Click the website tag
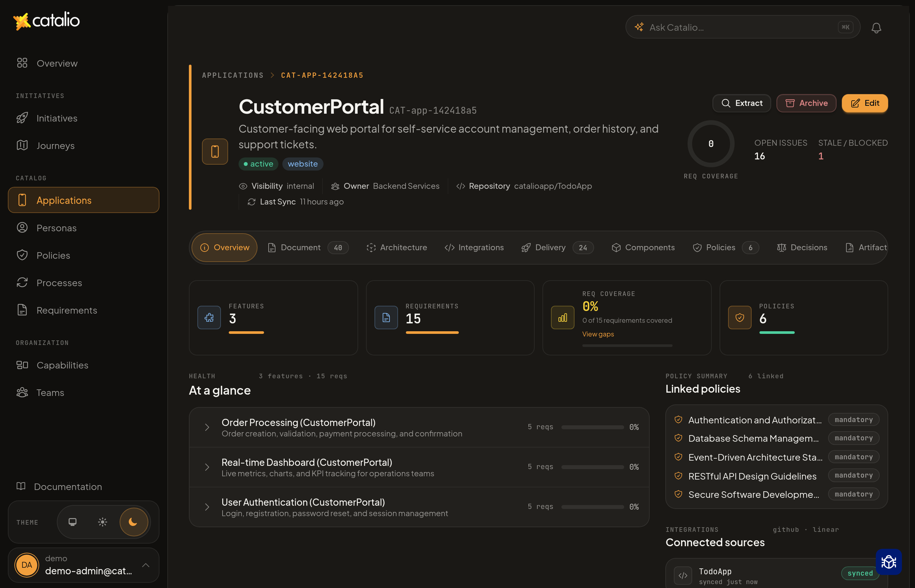This screenshot has height=588, width=915. 303,164
